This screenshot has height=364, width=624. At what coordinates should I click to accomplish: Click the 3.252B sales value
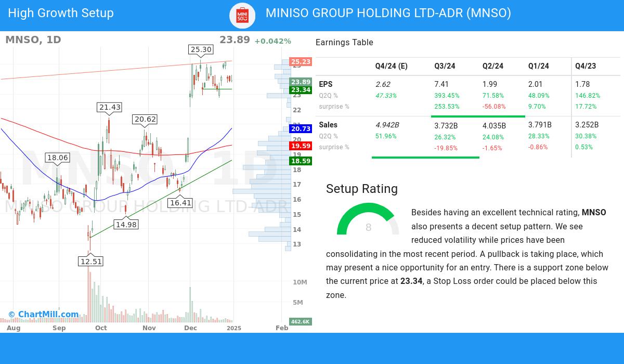coord(587,125)
